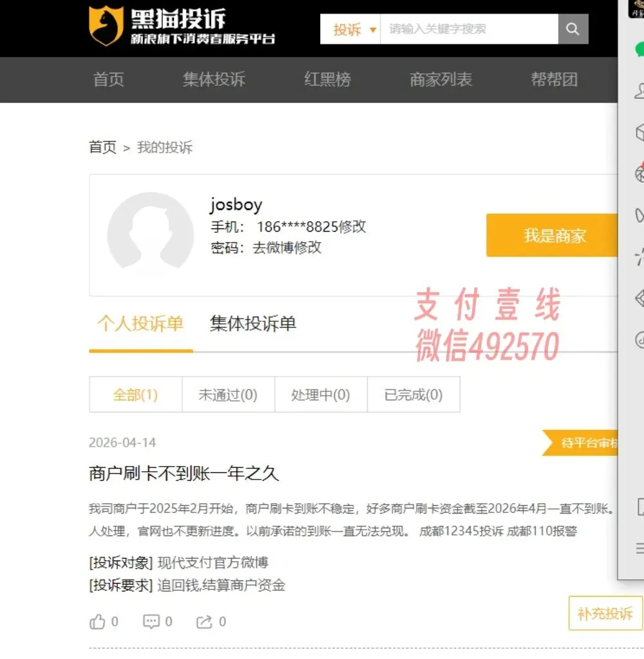The height and width of the screenshot is (659, 644).
Task: Click the 追回钱,结算商户资金 complaint demand text
Action: [222, 586]
